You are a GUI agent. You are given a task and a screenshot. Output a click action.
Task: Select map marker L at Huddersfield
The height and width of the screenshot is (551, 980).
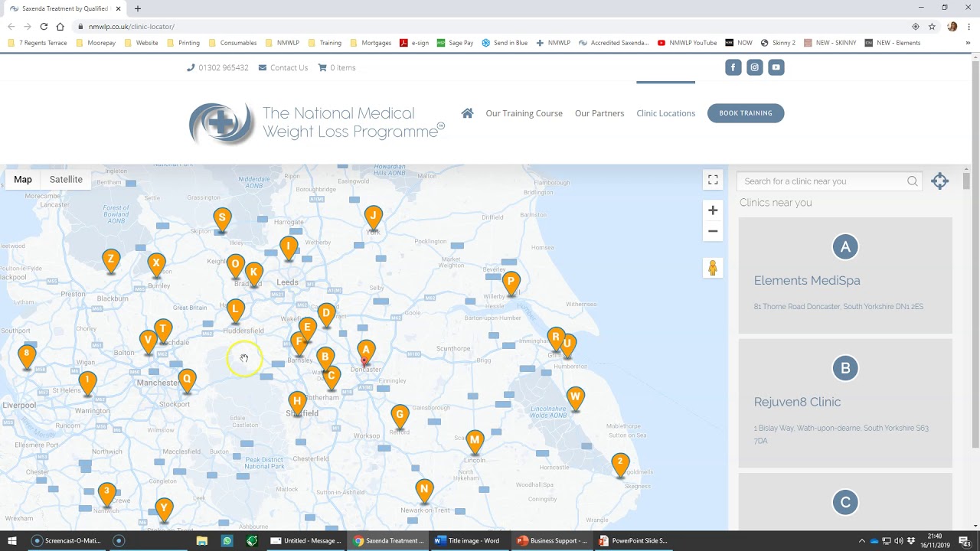[236, 311]
